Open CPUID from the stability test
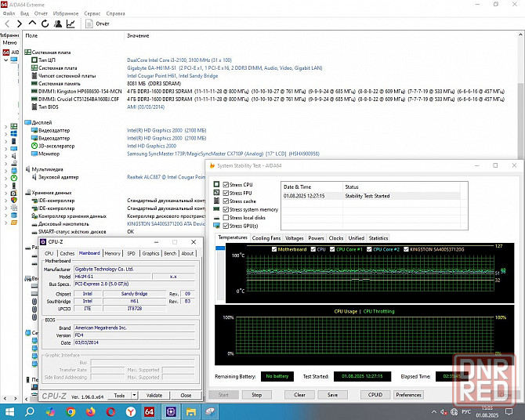The height and width of the screenshot is (420, 525). pos(375,395)
